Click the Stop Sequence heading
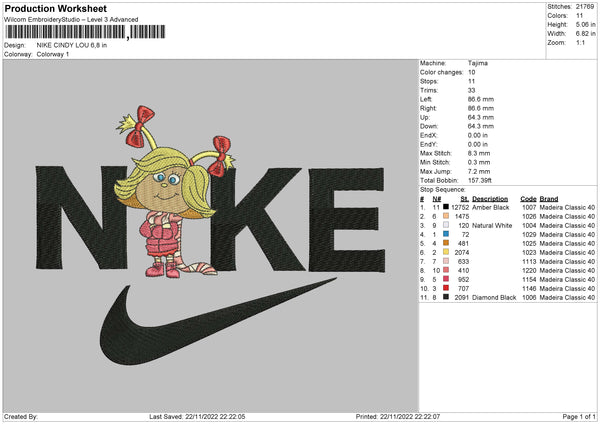This screenshot has width=600, height=424. [x=443, y=190]
